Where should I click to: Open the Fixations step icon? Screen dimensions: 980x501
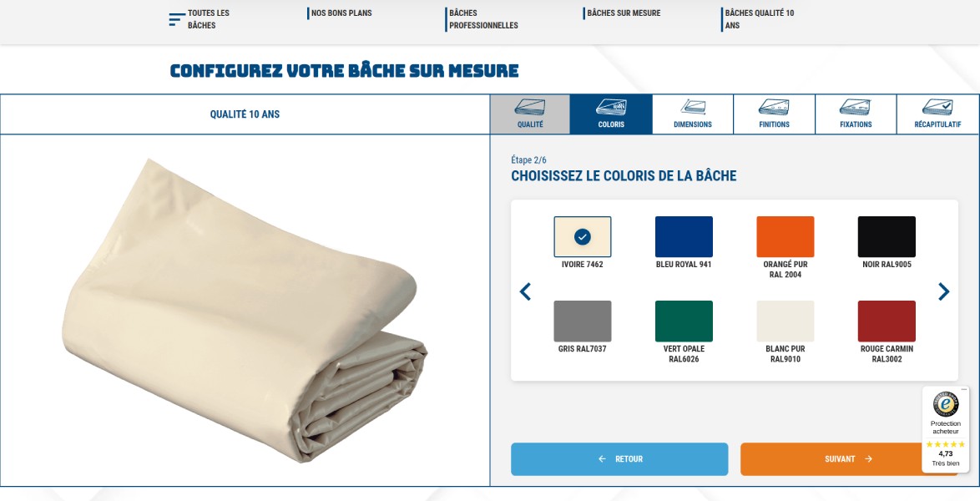click(x=855, y=106)
